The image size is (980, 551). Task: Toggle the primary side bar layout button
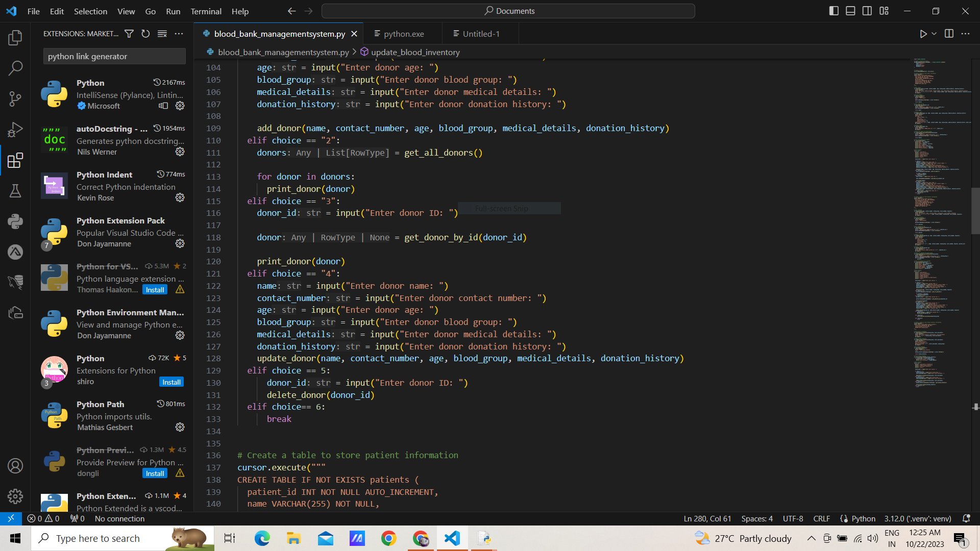pyautogui.click(x=834, y=11)
